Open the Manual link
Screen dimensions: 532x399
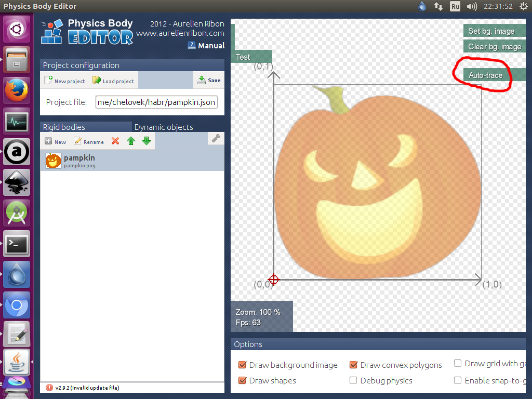206,46
